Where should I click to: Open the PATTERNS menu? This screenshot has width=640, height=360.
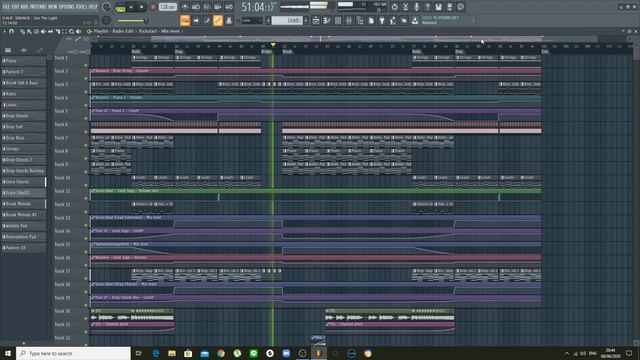pyautogui.click(x=38, y=7)
